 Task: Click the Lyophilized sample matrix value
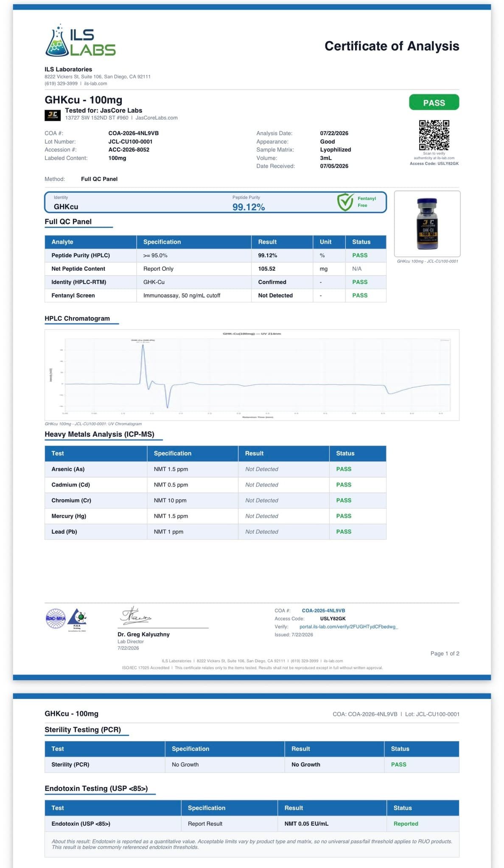click(x=335, y=150)
